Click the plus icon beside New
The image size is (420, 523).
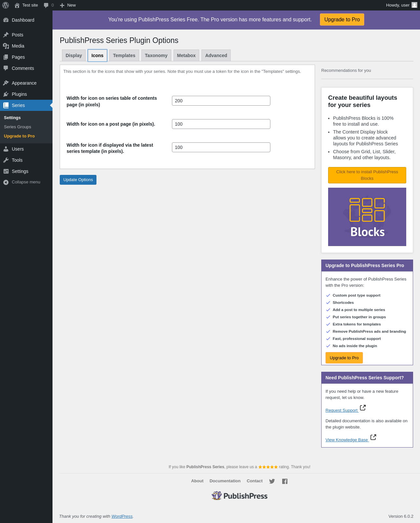click(x=62, y=5)
